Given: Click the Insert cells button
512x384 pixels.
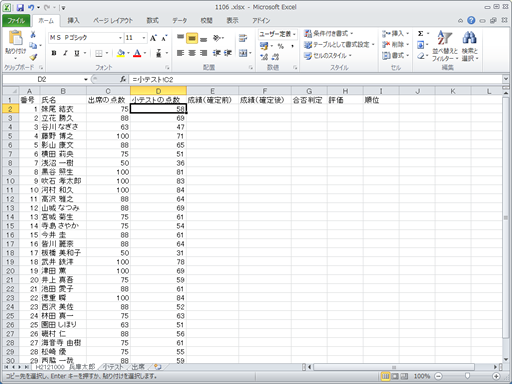Looking at the screenshot, I should (395, 34).
